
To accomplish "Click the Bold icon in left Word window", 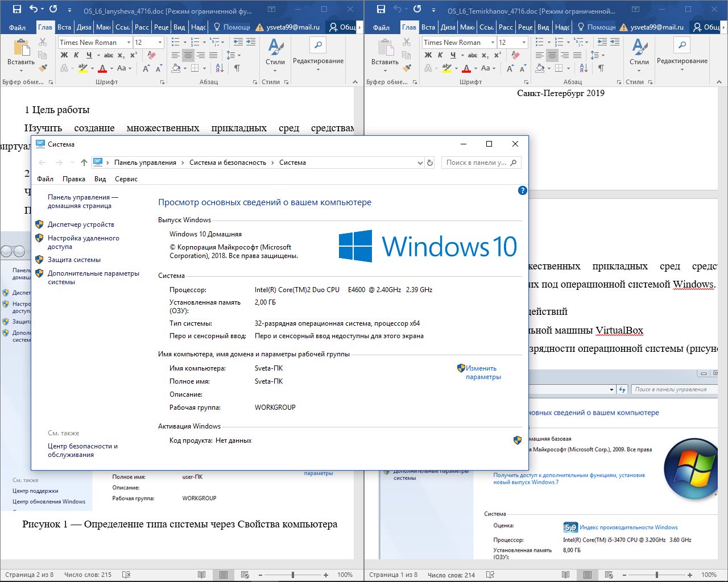I will (64, 55).
